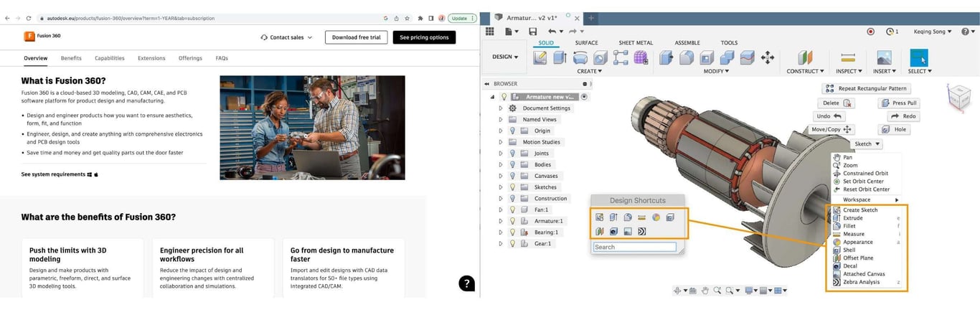Select the Construct Offset Plane icon
Viewport: 980px width, 310px height.
click(x=806, y=58)
